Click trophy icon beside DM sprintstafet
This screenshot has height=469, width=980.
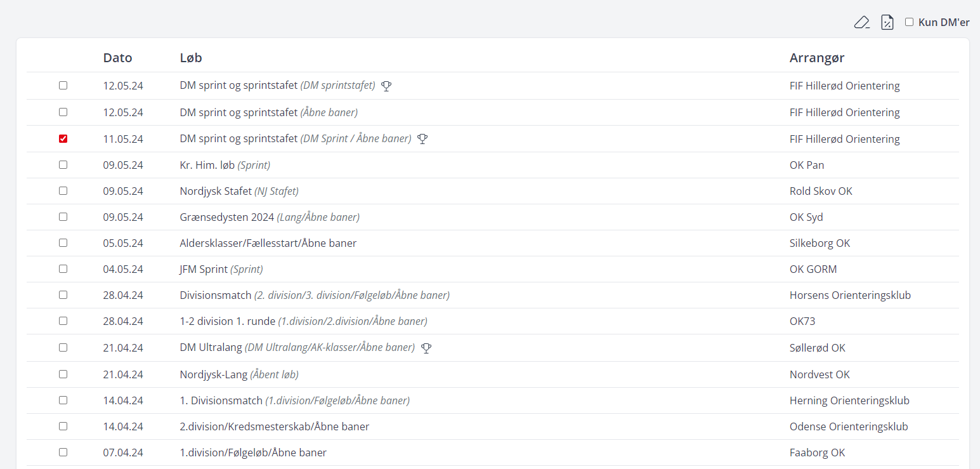(386, 86)
